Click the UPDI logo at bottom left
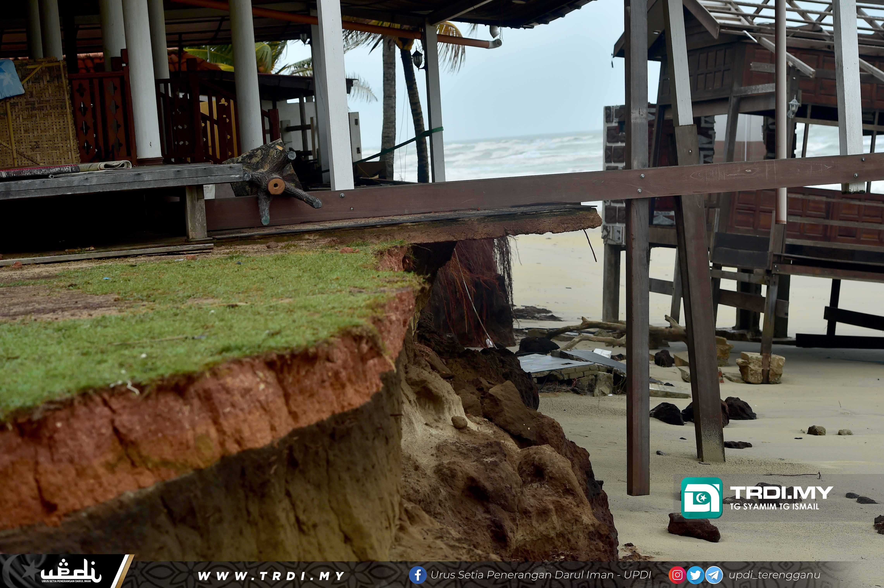884x588 pixels. [71, 572]
